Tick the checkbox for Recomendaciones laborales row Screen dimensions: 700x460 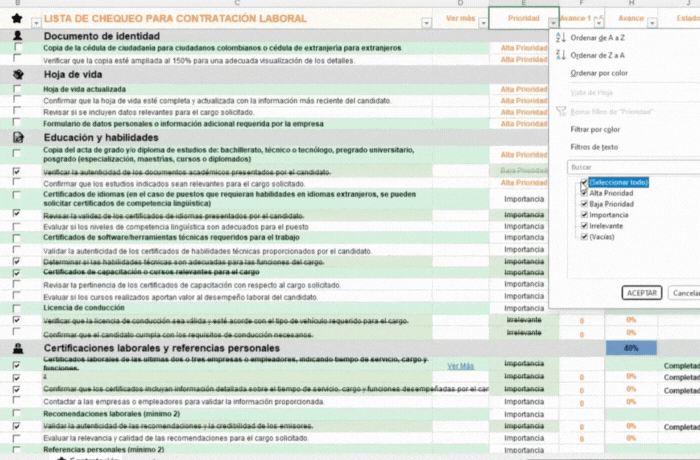17,414
